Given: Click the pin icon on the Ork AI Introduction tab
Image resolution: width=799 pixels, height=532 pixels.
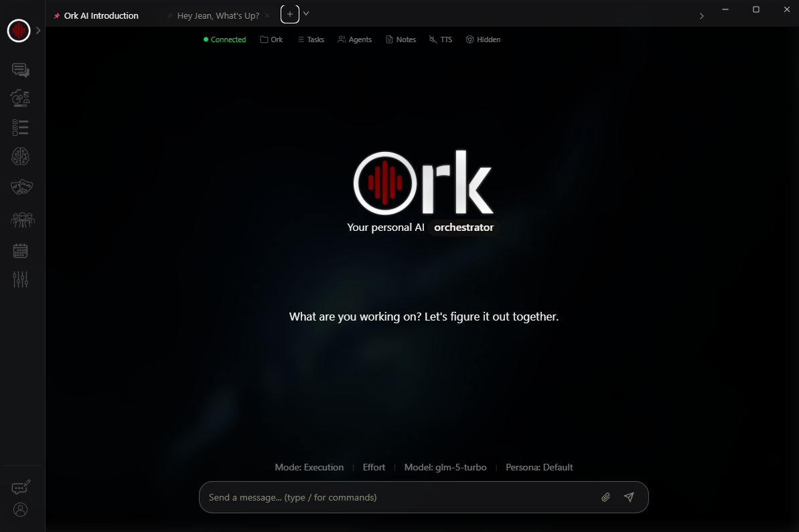Looking at the screenshot, I should 56,16.
